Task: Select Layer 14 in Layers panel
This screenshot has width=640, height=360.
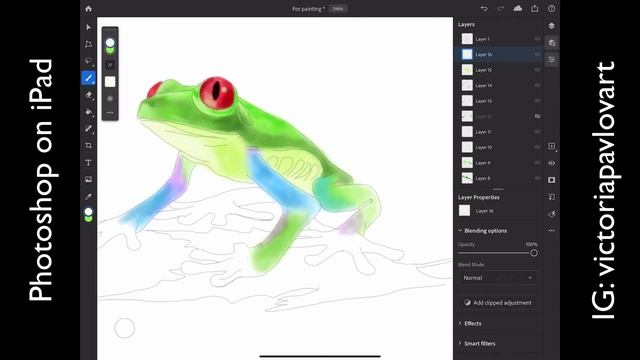Action: 498,85
